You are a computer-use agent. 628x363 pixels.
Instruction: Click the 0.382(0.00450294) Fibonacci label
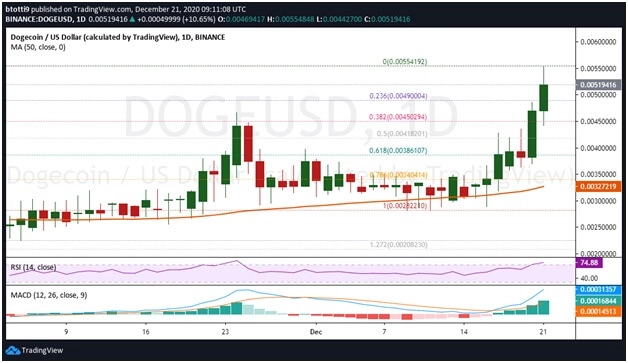tap(398, 117)
